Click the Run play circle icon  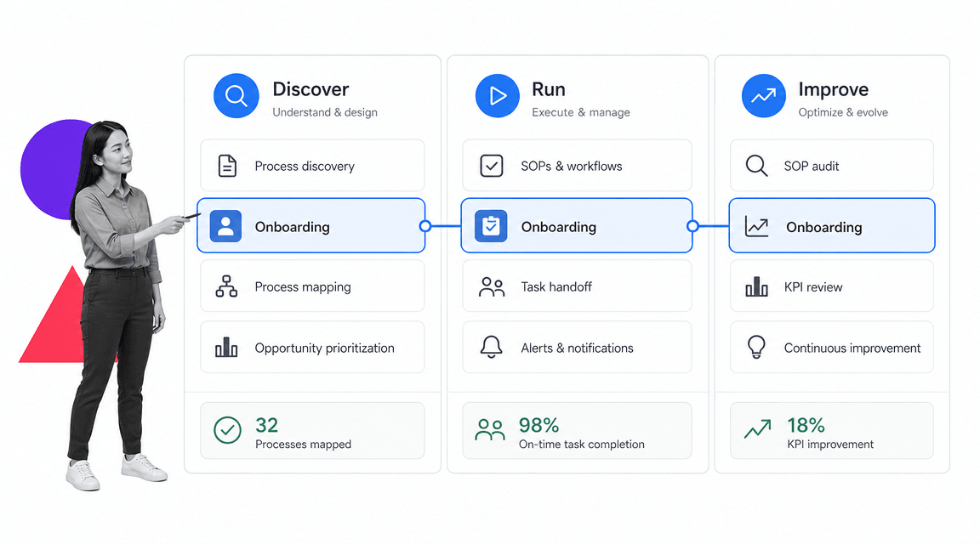(x=498, y=95)
